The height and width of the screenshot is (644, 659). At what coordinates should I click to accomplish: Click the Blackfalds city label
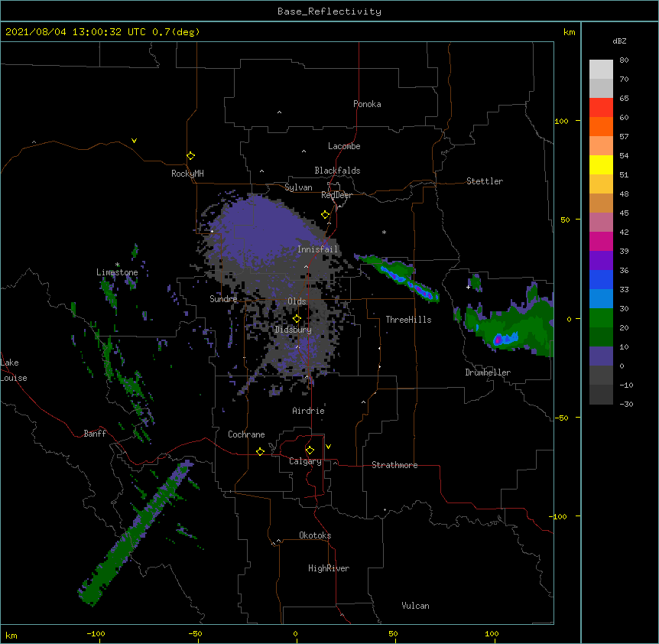(337, 171)
